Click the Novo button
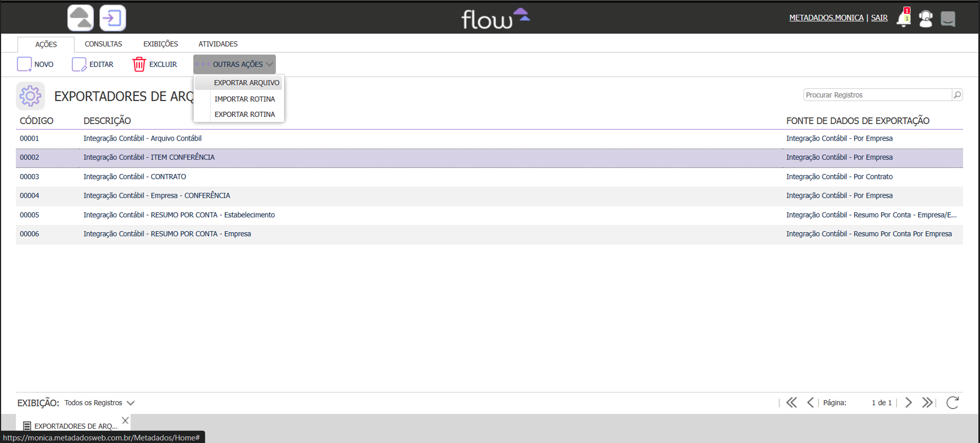This screenshot has width=980, height=443. tap(36, 64)
